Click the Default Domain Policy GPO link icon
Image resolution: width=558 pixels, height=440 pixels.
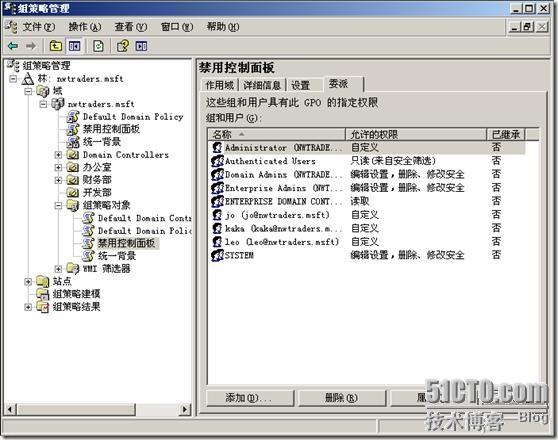[73, 117]
